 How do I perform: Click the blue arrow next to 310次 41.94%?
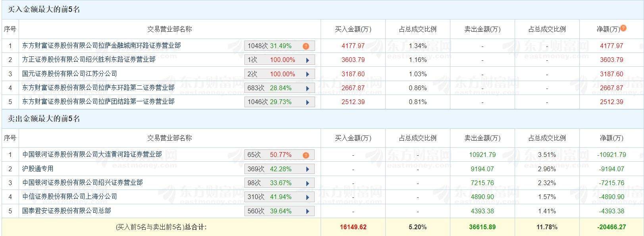pos(308,197)
